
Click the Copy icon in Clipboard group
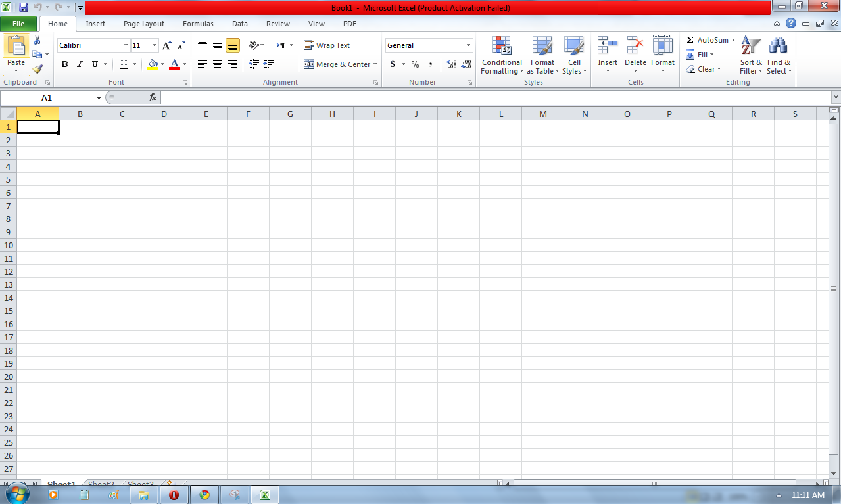pos(37,55)
